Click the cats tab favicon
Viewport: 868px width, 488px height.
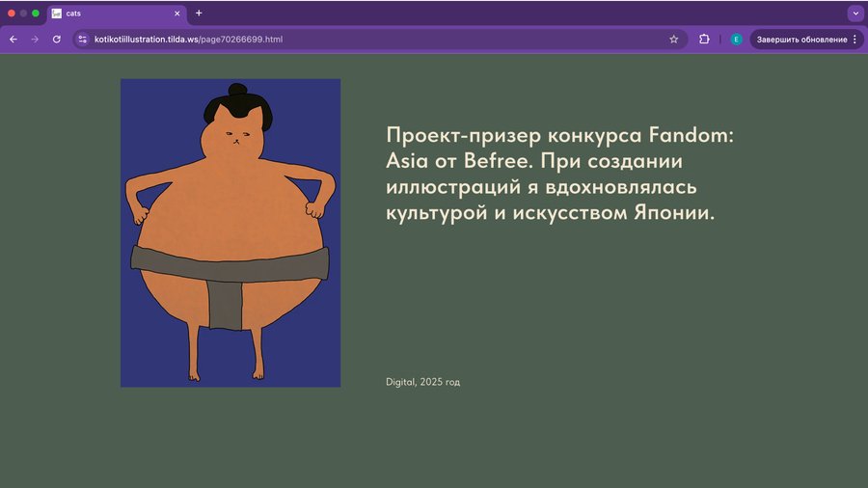pyautogui.click(x=57, y=14)
